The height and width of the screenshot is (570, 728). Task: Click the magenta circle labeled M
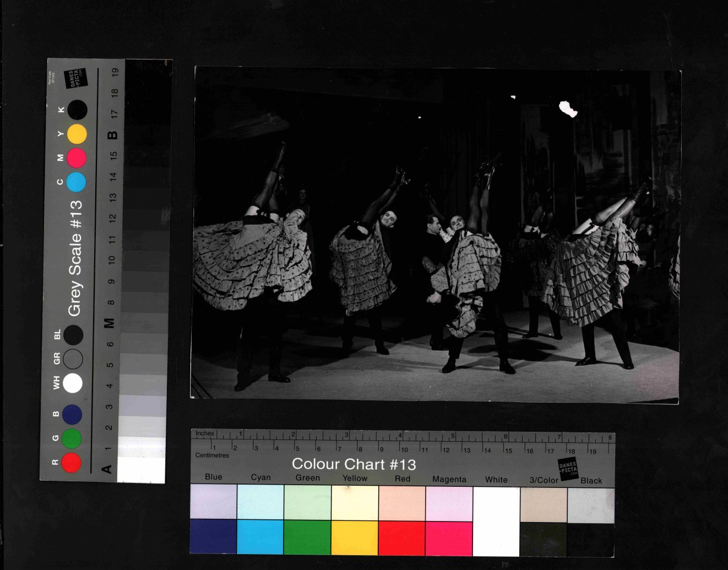click(x=77, y=158)
